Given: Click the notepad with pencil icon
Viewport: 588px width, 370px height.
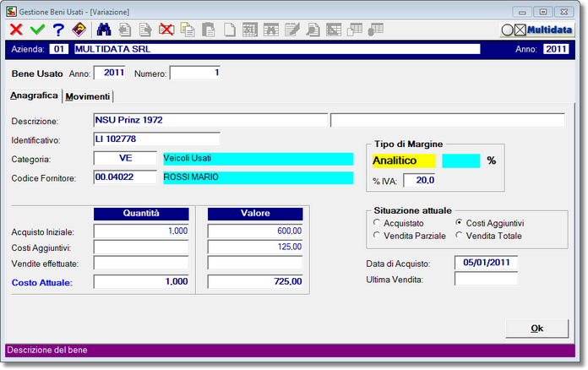Looking at the screenshot, I should (292, 30).
